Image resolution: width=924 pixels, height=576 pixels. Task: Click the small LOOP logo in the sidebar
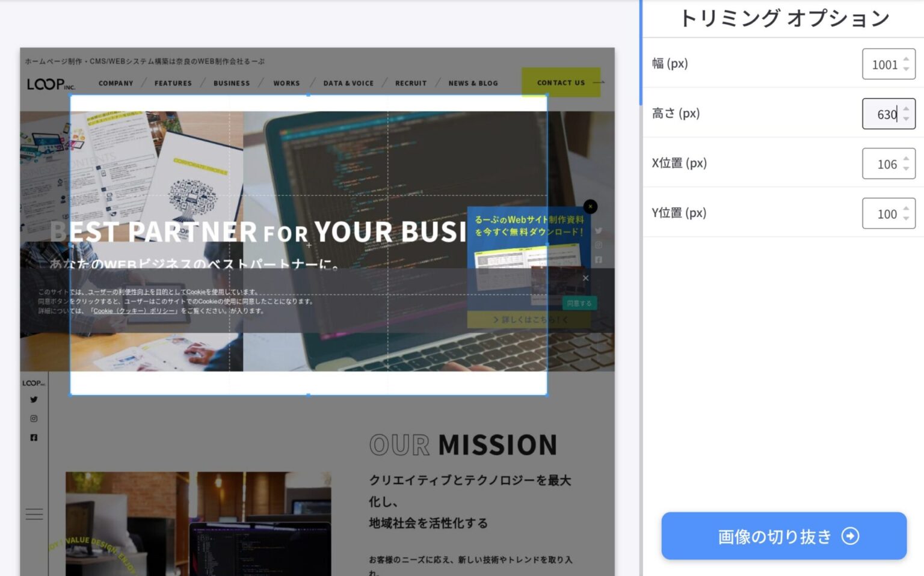(x=34, y=383)
